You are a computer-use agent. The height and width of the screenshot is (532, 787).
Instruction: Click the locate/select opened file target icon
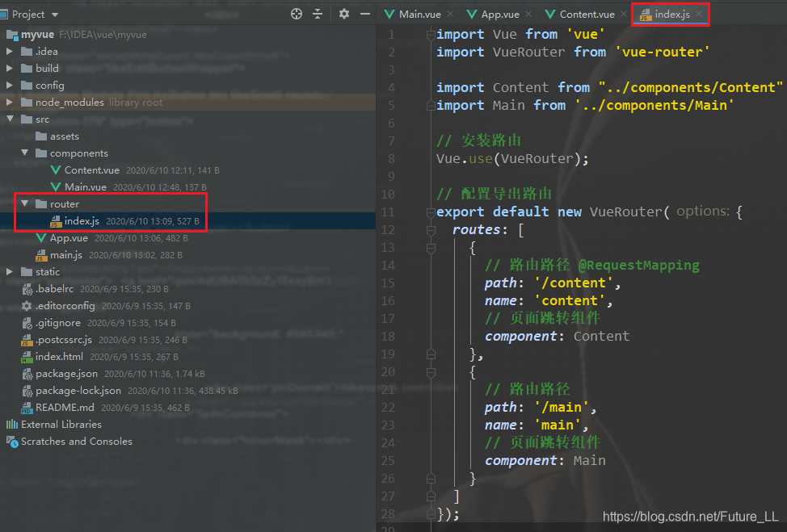[297, 14]
